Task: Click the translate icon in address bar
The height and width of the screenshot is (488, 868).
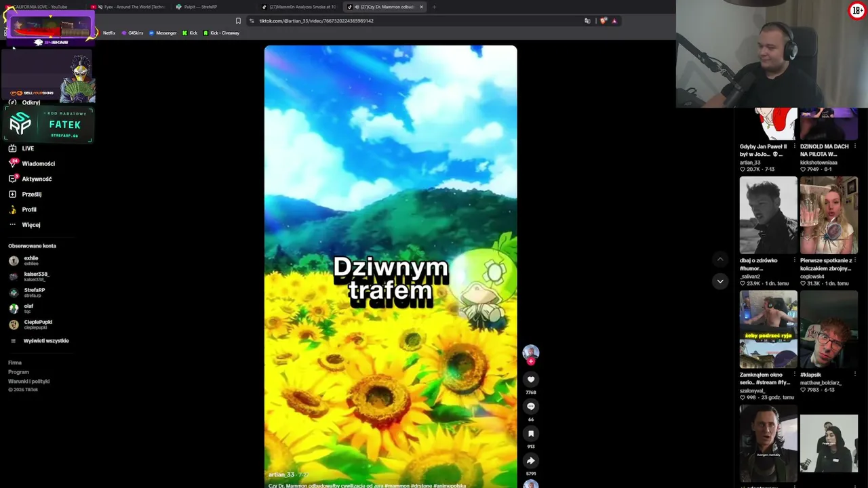Action: pyautogui.click(x=587, y=21)
